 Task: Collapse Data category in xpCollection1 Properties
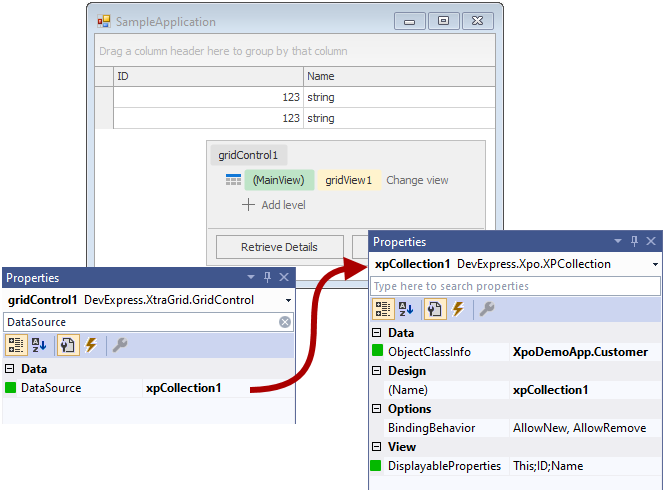376,333
